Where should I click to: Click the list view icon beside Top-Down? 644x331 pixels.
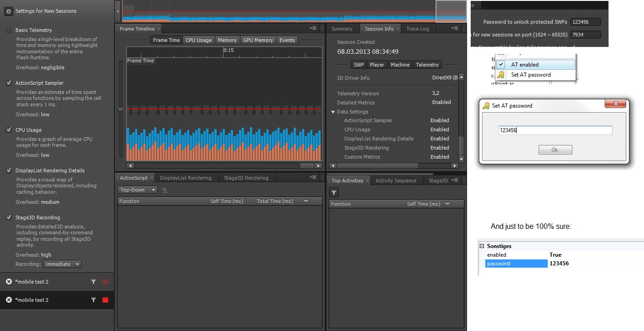coord(164,190)
